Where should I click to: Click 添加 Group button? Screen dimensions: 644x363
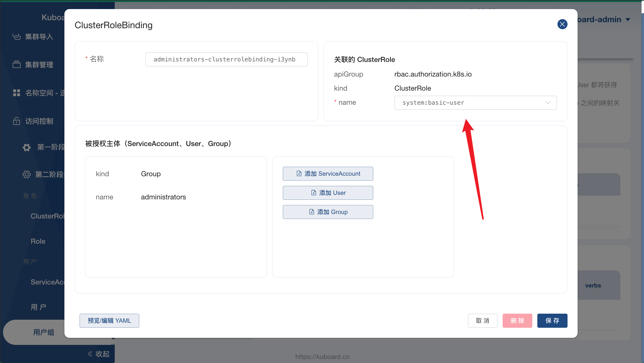[328, 212]
